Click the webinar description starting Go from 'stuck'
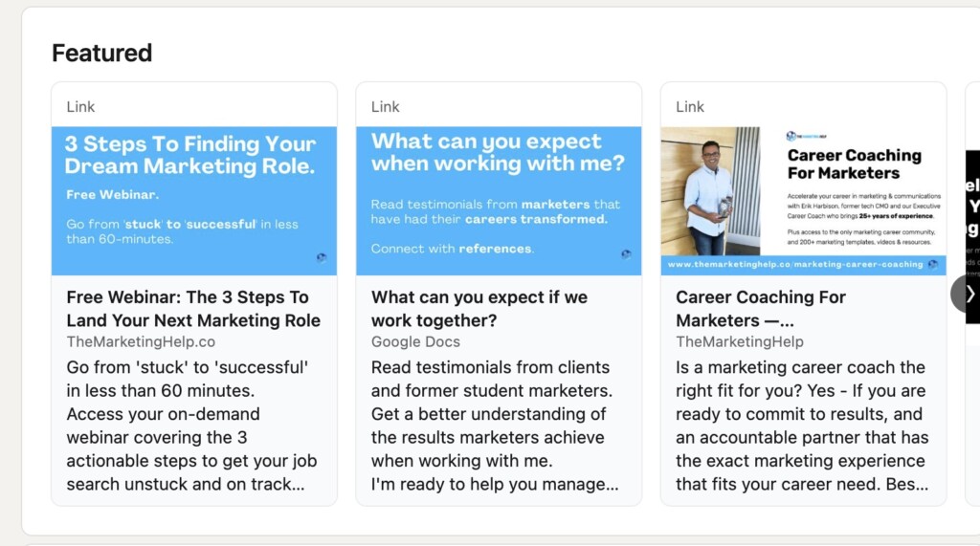Viewport: 980px width, 546px height. (191, 426)
